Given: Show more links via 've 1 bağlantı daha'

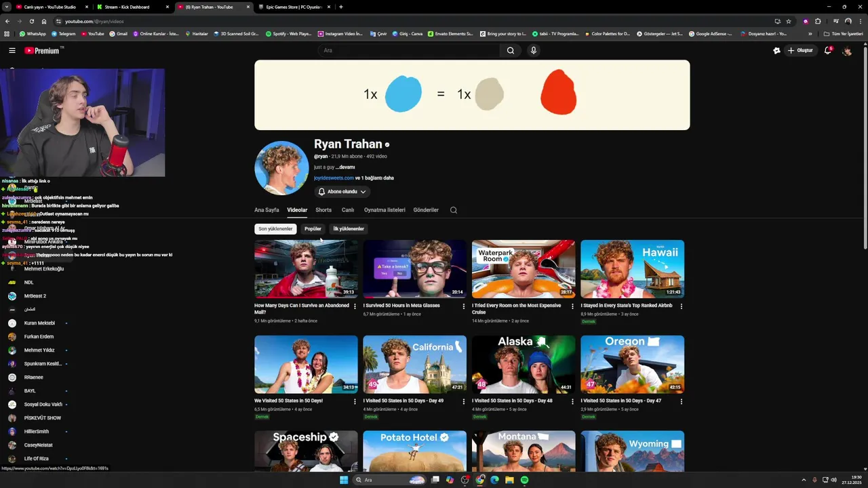Looking at the screenshot, I should (375, 178).
